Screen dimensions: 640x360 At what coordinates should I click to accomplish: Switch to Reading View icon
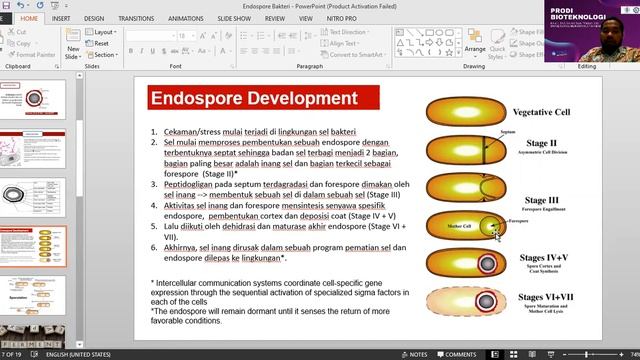coord(532,354)
